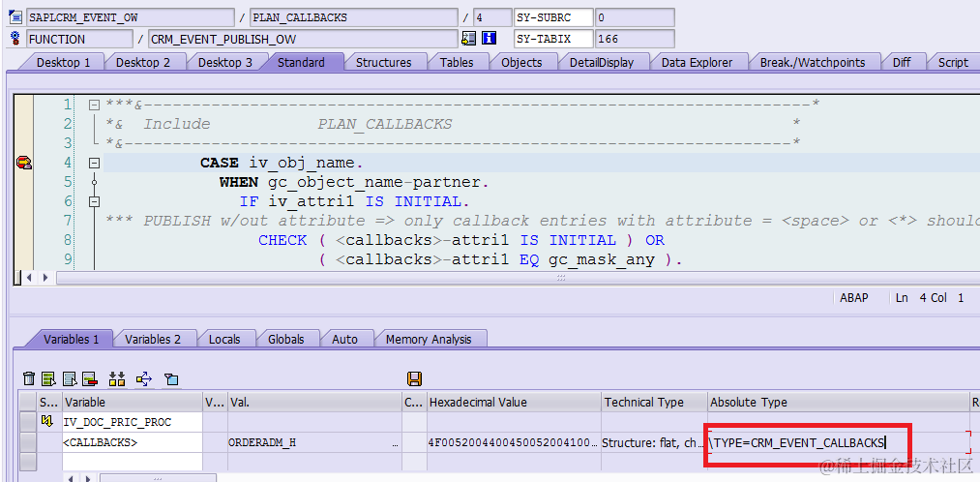The height and width of the screenshot is (482, 980).
Task: Click the yellow arrow icon beside IV_DOC_PRIC_PROC
Action: (x=46, y=422)
